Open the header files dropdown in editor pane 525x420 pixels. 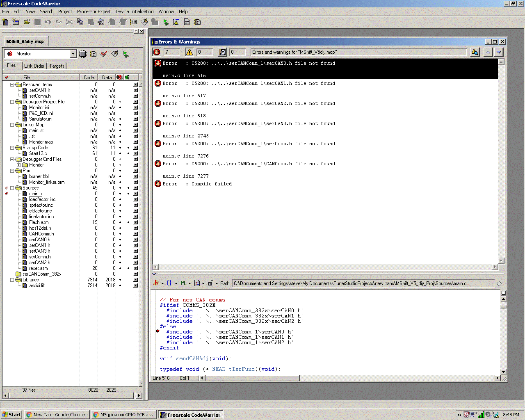[x=158, y=283]
